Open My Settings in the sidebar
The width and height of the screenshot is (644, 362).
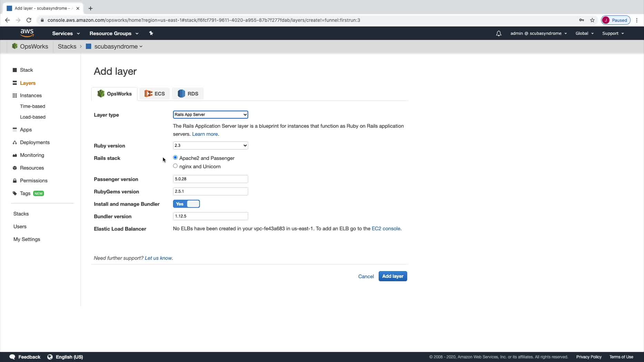pos(27,239)
